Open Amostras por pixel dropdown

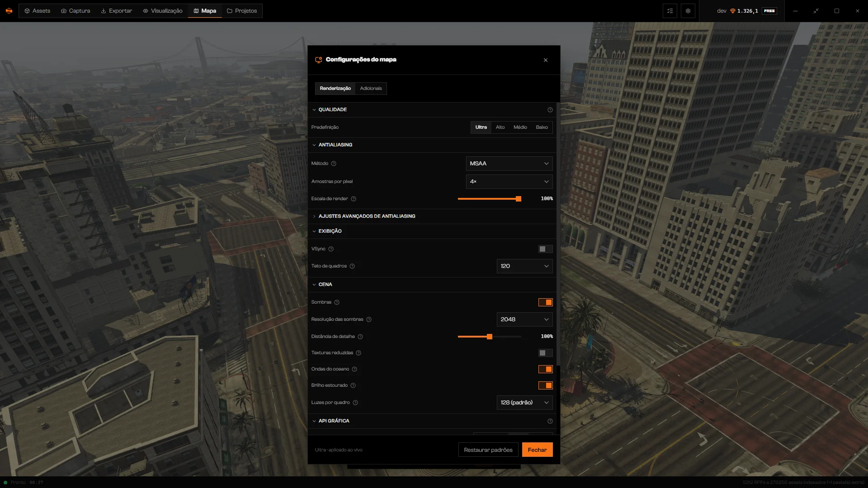pyautogui.click(x=509, y=182)
